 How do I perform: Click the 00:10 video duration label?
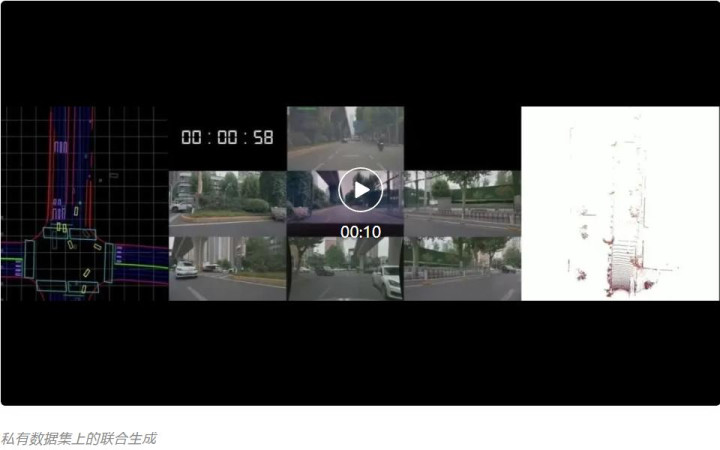pyautogui.click(x=360, y=232)
